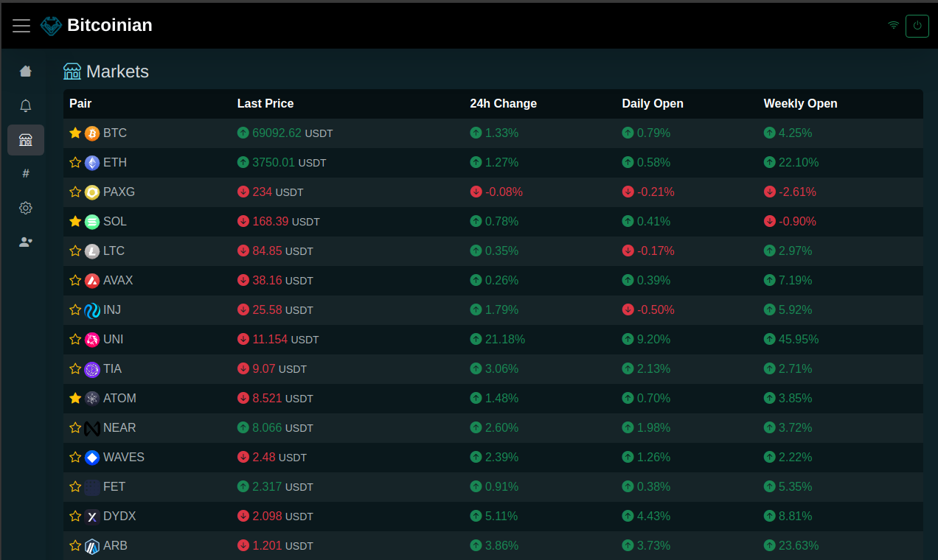Click the wifi connection status icon
This screenshot has width=938, height=560.
point(893,25)
